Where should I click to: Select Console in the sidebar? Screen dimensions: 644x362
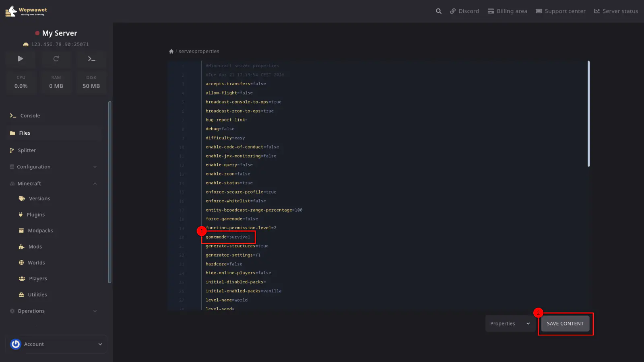tap(30, 116)
